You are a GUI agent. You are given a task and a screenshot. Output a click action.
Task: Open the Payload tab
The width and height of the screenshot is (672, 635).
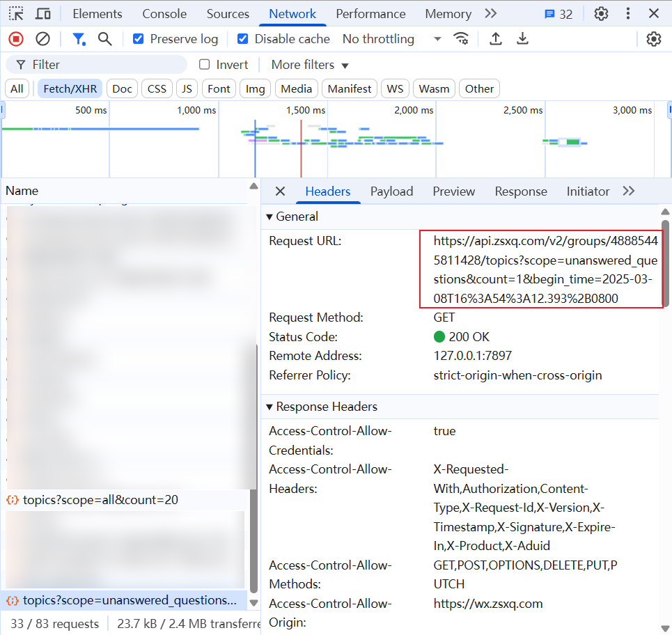tap(391, 191)
